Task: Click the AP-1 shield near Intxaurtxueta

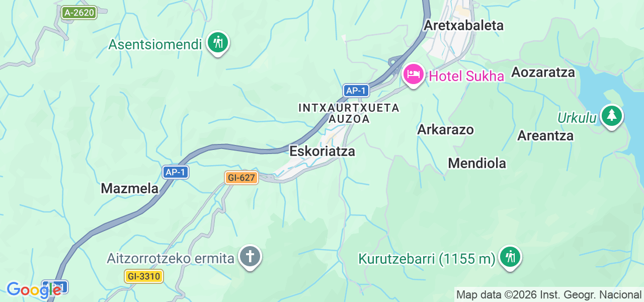Action: coord(357,91)
